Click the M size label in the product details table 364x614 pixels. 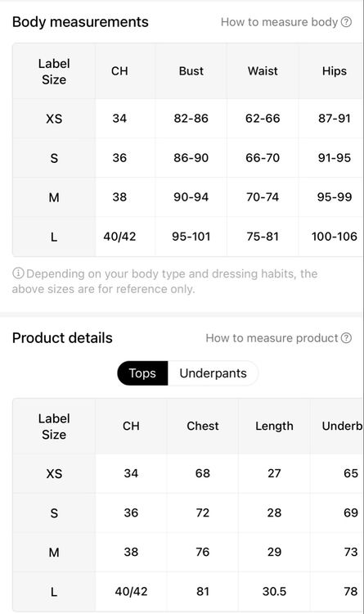54,552
